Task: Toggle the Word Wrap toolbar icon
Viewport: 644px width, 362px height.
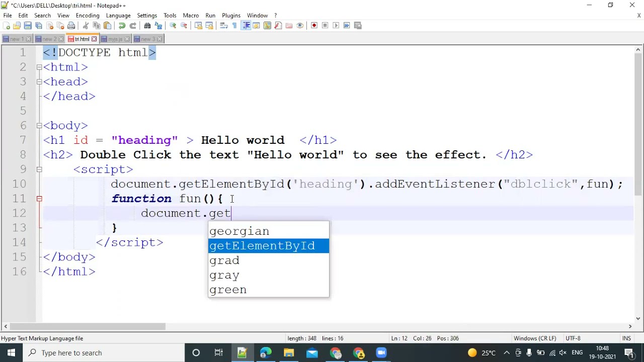Action: pos(224,26)
